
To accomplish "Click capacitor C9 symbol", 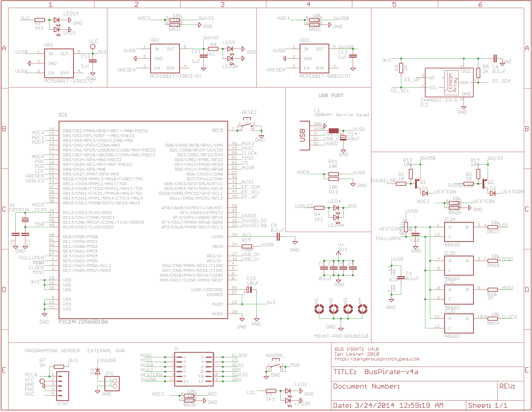I will pyautogui.click(x=278, y=237).
